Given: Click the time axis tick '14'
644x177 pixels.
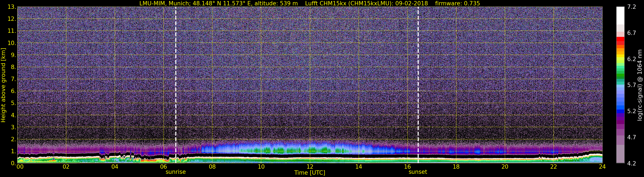Looking at the screenshot, I should pos(358,167).
